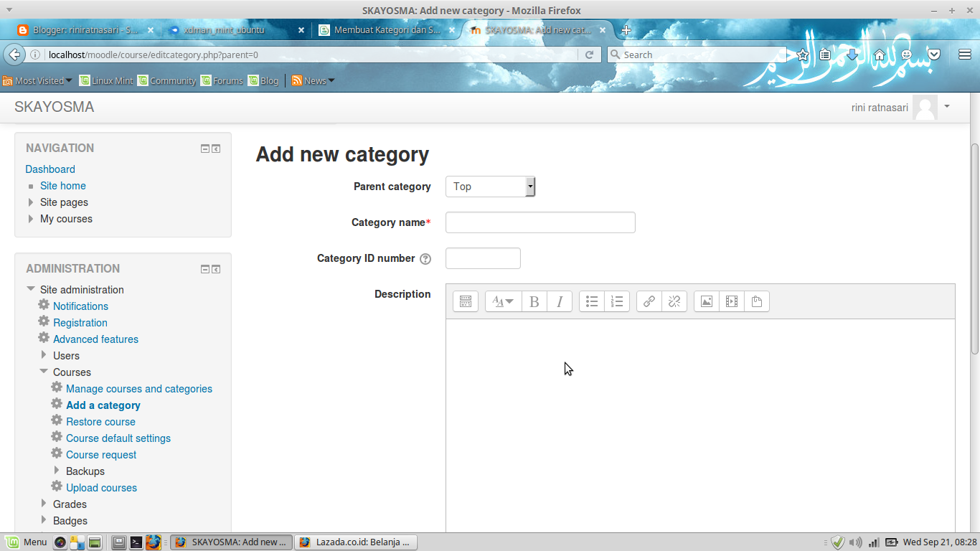
Task: Insert media using the film-strip icon
Action: tap(732, 301)
